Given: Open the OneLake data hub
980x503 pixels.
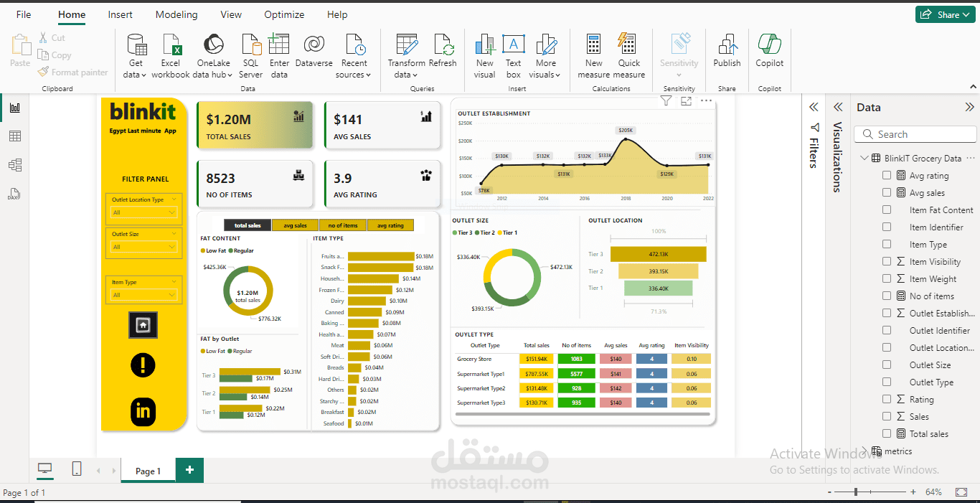Looking at the screenshot, I should click(x=212, y=56).
